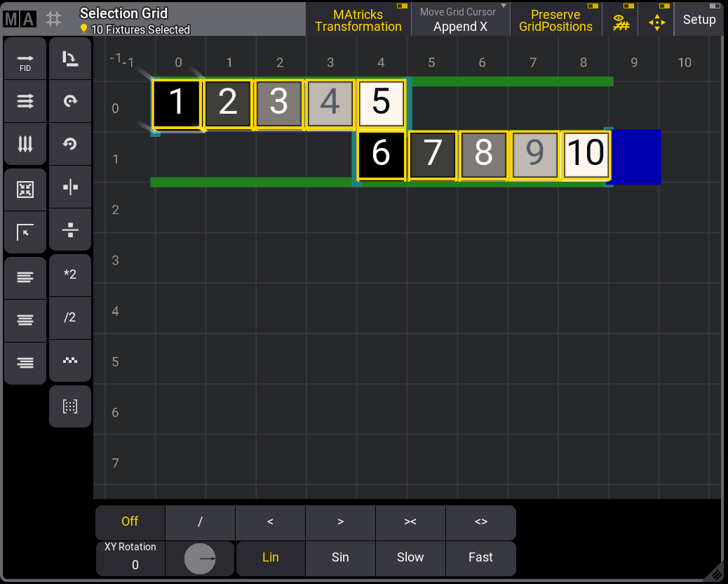Open the Setup menu
Image resolution: width=728 pixels, height=584 pixels.
point(699,20)
